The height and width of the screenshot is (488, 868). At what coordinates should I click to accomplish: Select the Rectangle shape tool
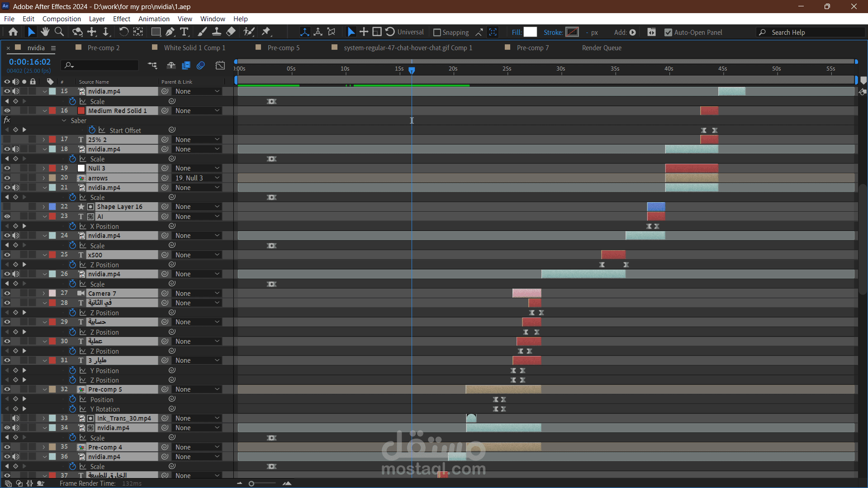[x=156, y=32]
